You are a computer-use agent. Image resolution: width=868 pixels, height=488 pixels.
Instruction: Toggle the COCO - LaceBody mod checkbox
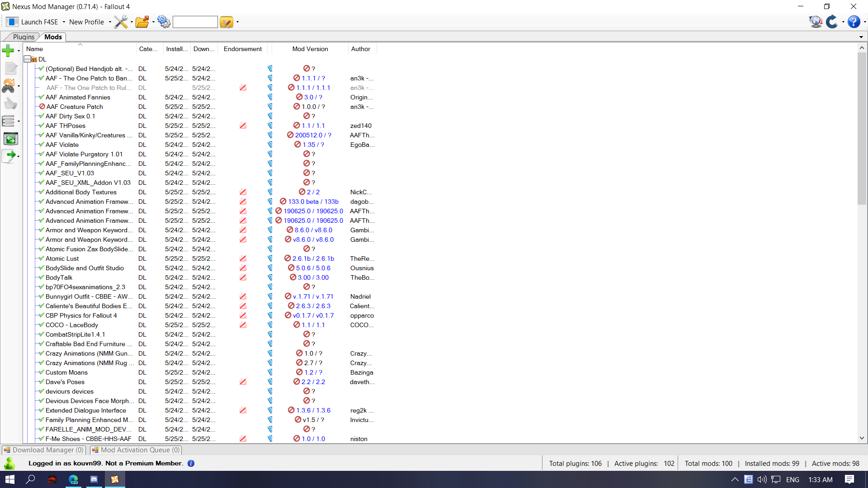pyautogui.click(x=42, y=325)
